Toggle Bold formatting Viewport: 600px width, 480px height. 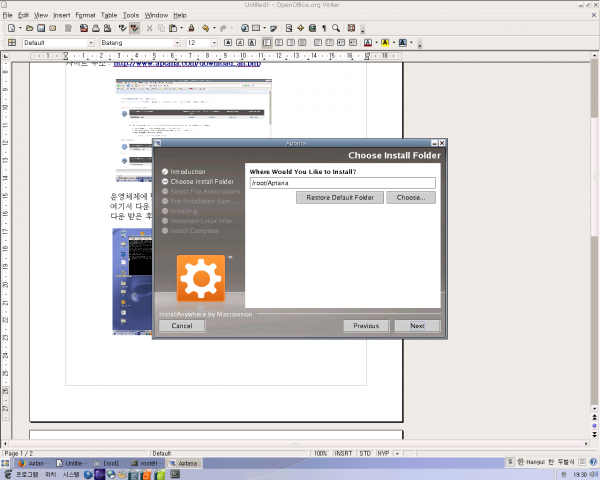228,42
